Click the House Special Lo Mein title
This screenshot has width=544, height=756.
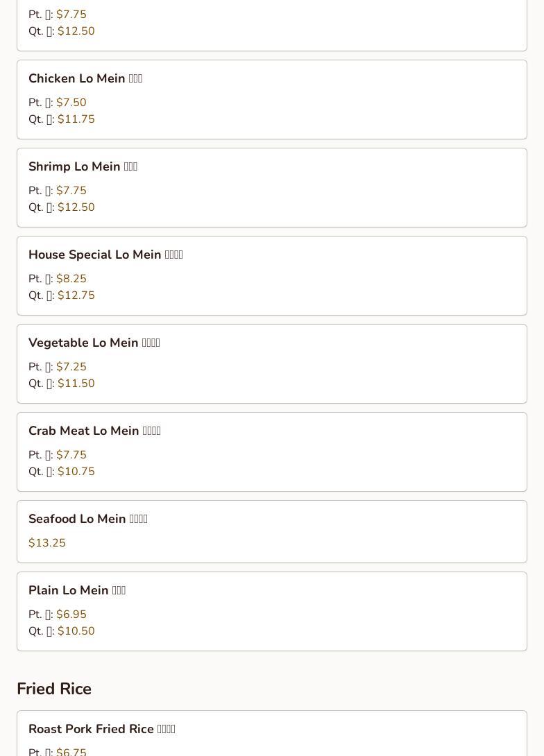(x=105, y=255)
